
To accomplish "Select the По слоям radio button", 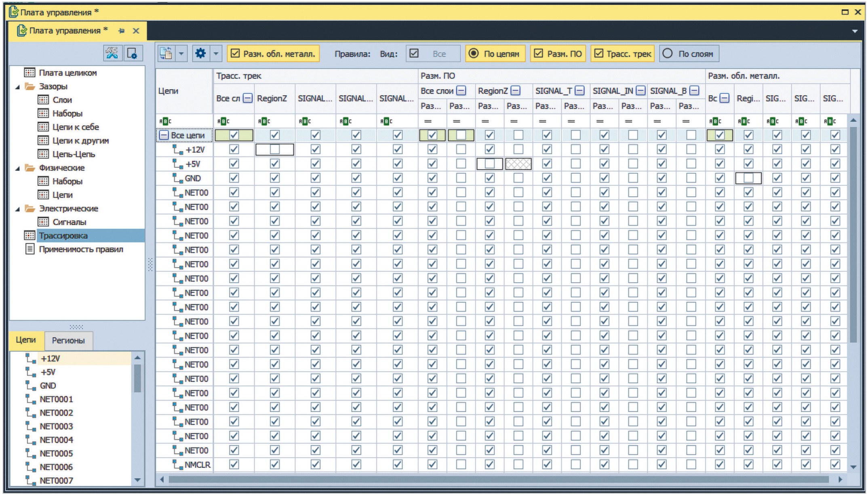I will click(x=668, y=53).
